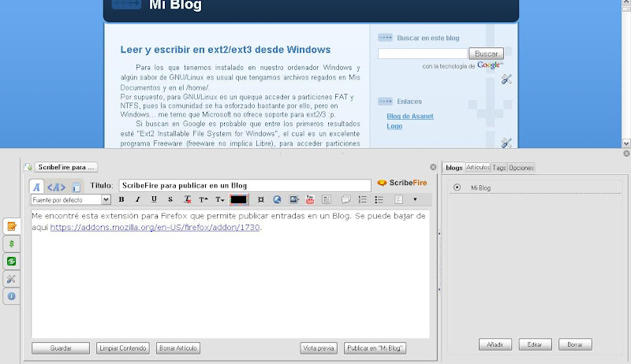Insert an image into the post

point(293,199)
